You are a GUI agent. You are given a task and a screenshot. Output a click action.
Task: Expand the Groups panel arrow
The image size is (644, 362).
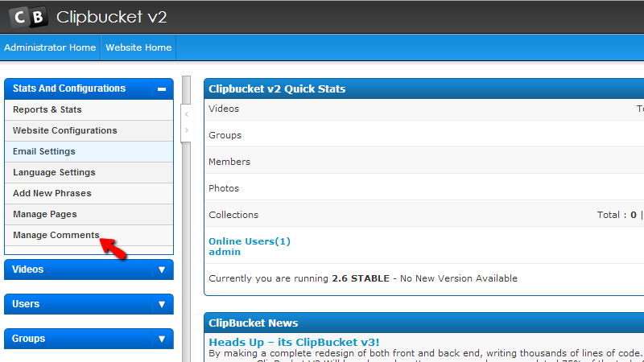point(162,339)
